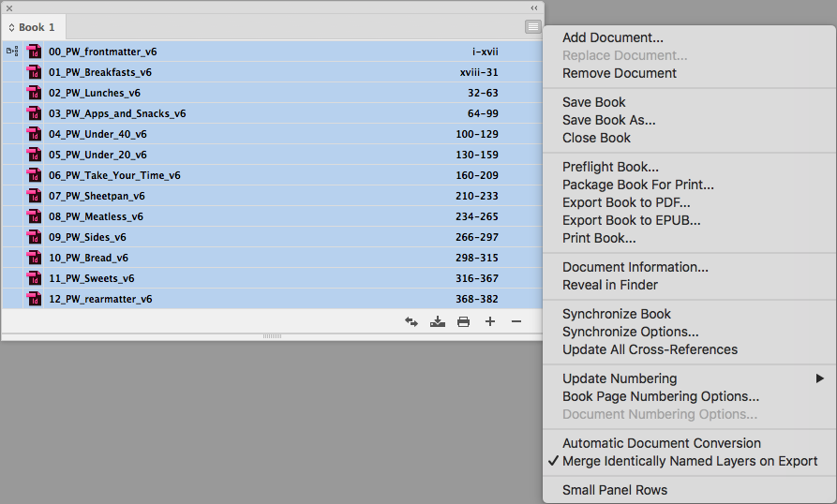Click InDesign icon of 11_PW_Sweets_v6

[34, 278]
